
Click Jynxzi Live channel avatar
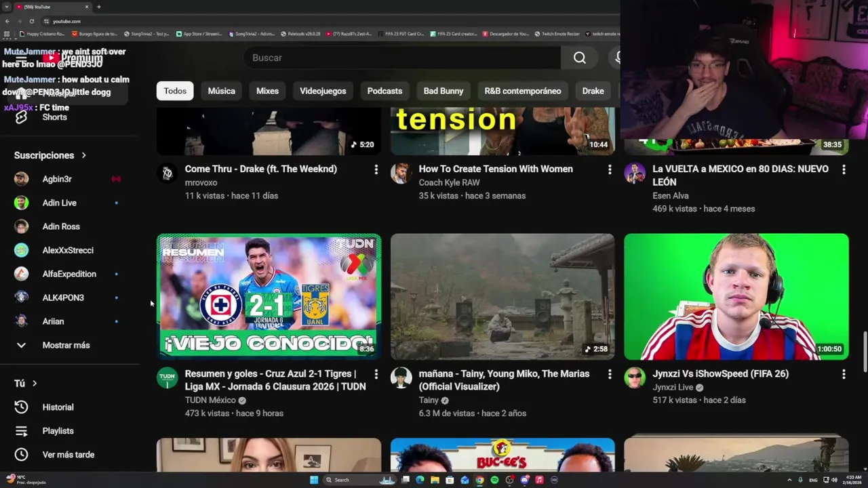click(x=635, y=378)
